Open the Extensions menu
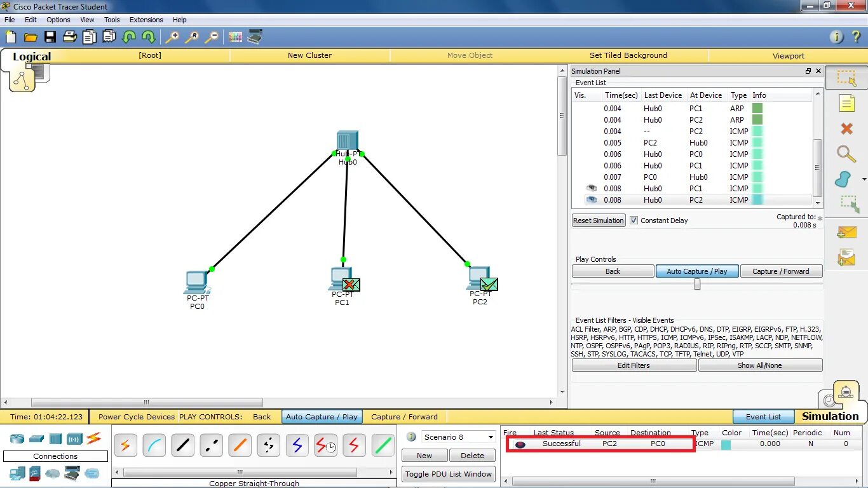 pos(146,20)
